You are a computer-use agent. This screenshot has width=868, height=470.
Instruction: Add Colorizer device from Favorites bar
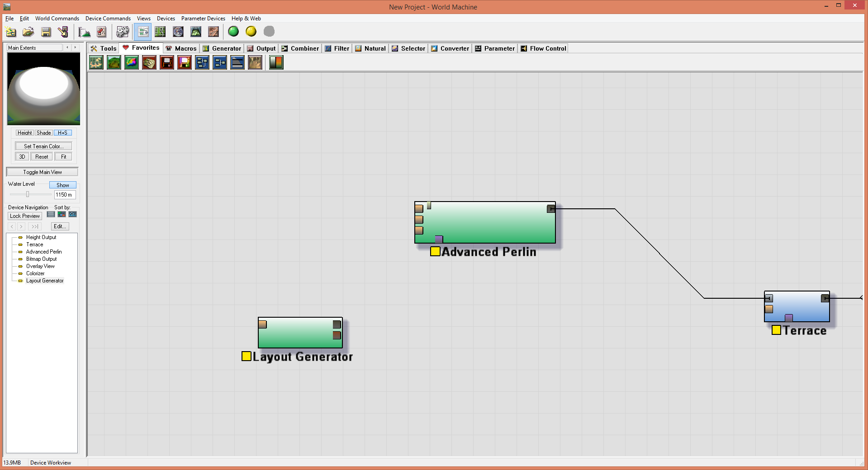132,62
